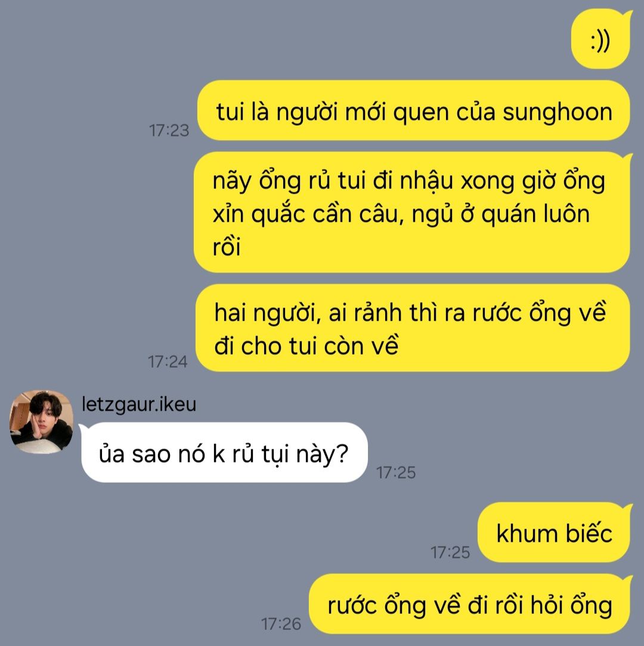
Task: Tap the 17:25 timestamp beside "khum biếc"
Action: coord(450,552)
